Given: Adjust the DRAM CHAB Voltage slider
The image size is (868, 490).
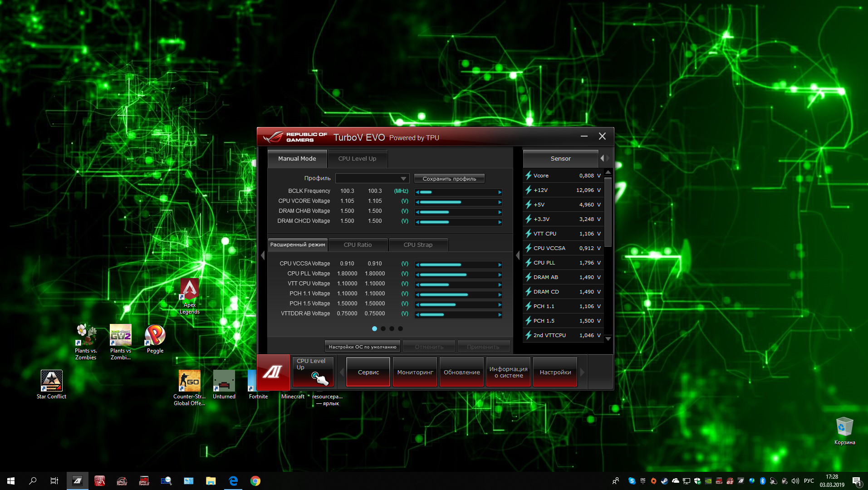Looking at the screenshot, I should point(459,212).
